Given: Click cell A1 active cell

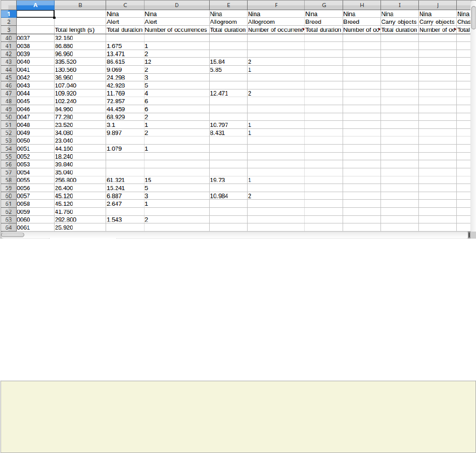Looking at the screenshot, I should tap(35, 14).
